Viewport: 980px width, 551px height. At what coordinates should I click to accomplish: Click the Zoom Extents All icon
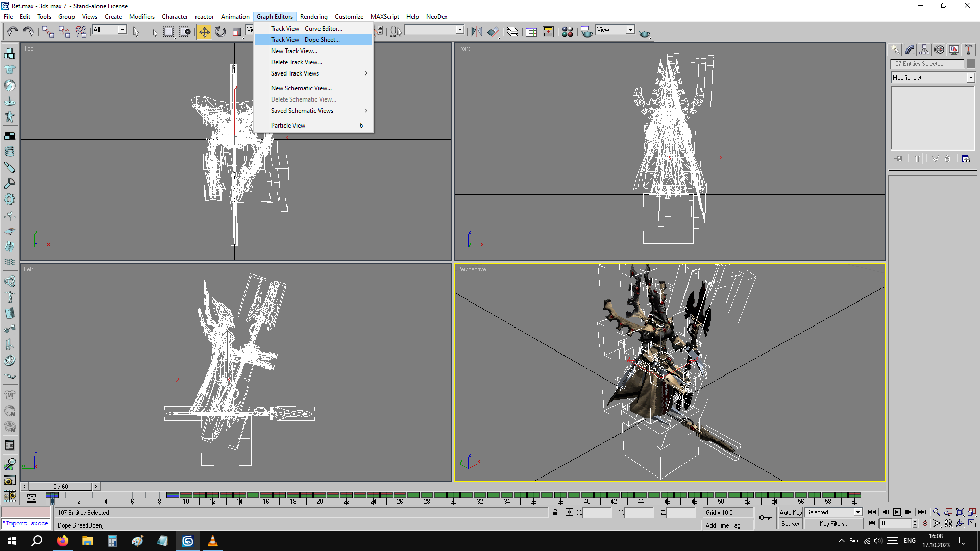972,512
